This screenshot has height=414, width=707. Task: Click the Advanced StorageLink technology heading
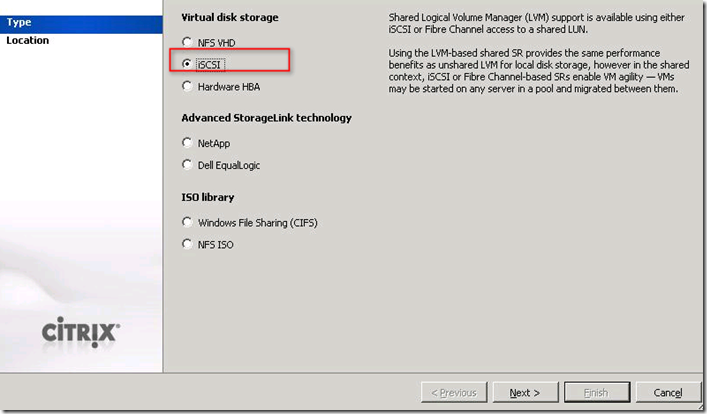266,118
